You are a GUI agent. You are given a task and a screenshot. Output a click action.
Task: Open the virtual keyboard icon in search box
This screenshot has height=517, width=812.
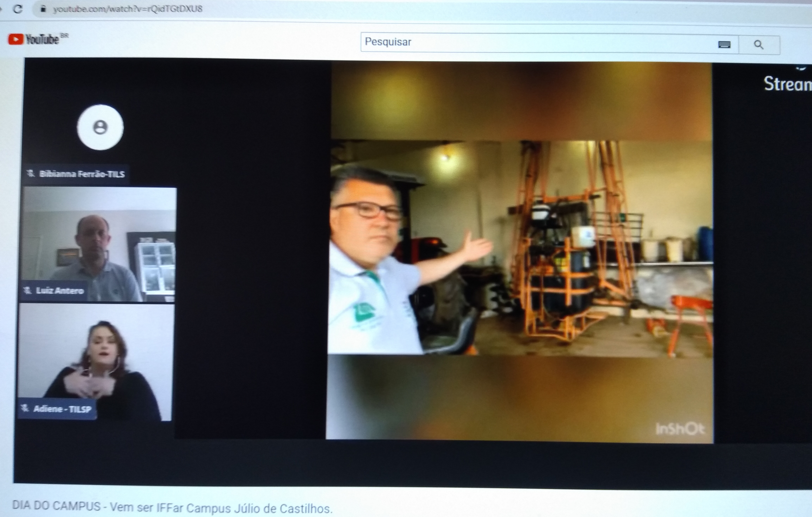tap(724, 45)
